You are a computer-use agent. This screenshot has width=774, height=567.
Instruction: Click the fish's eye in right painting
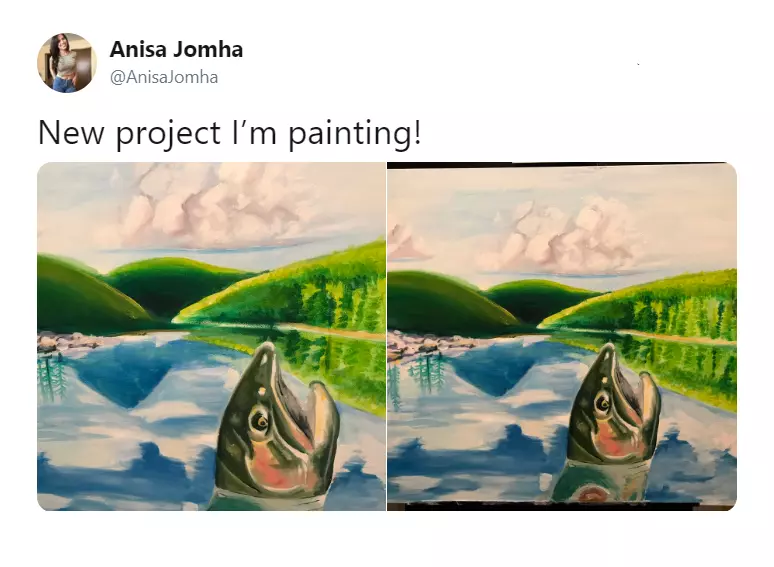pos(603,403)
